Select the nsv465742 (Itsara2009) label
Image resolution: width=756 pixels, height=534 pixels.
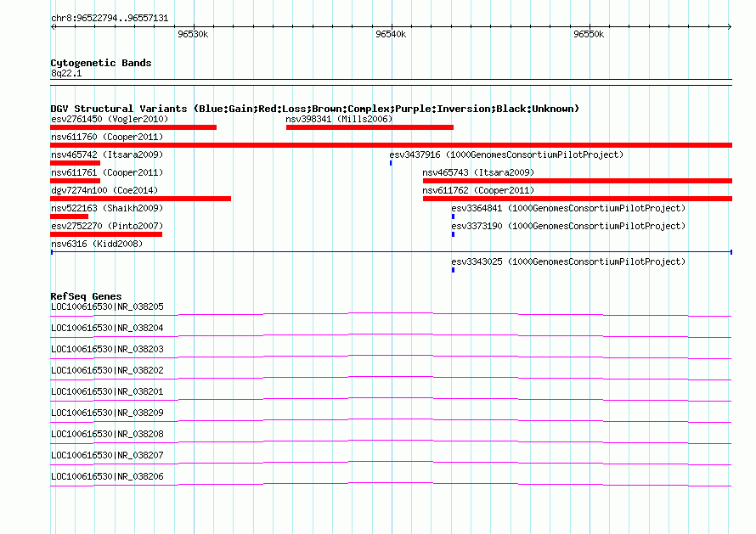pyautogui.click(x=107, y=155)
